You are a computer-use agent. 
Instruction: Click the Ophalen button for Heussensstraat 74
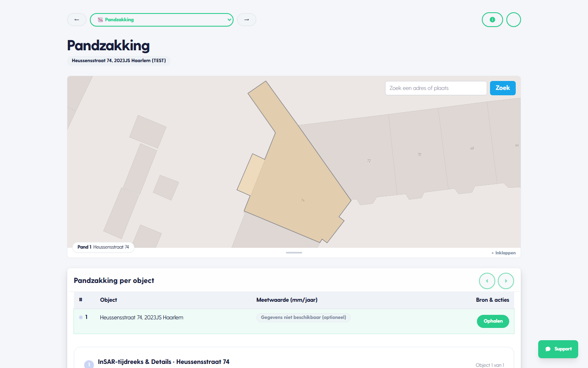click(x=493, y=321)
